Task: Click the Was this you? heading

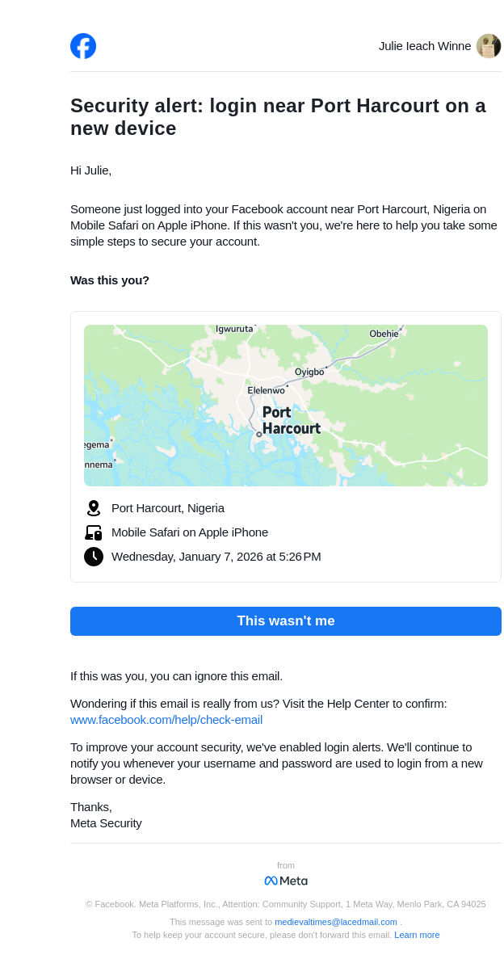Action: [x=110, y=280]
